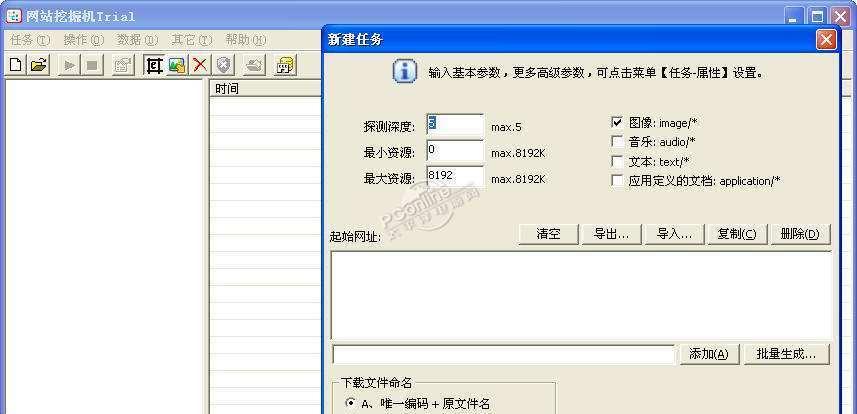Click the 起始网址: label
This screenshot has width=857, height=414.
[356, 236]
